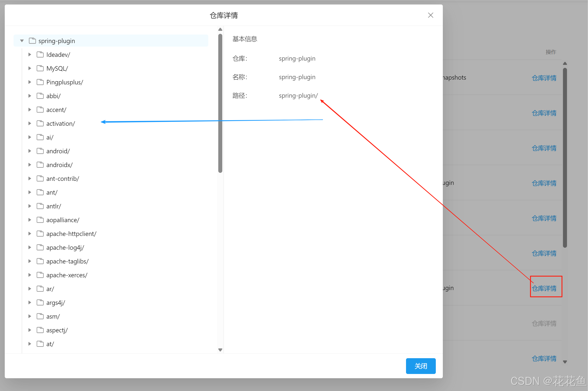The width and height of the screenshot is (588, 391).
Task: Expand the Ideadev folder
Action: coord(30,55)
